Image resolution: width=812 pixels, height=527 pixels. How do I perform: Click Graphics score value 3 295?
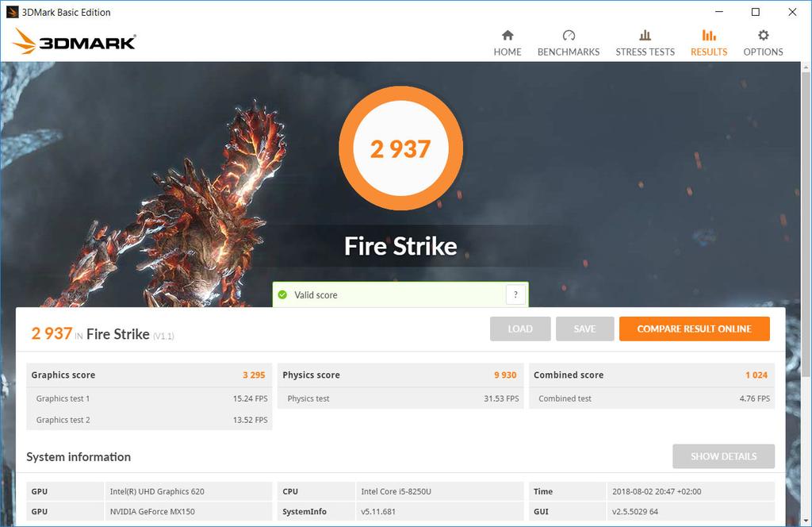pos(254,375)
